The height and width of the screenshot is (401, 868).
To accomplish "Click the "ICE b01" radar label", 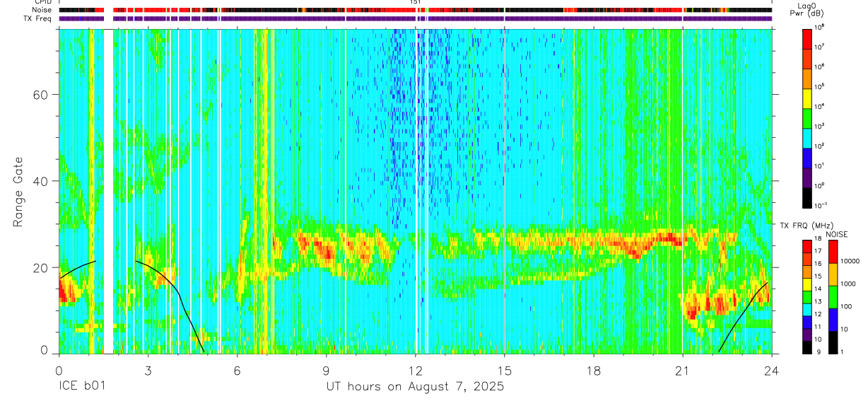I will click(81, 387).
